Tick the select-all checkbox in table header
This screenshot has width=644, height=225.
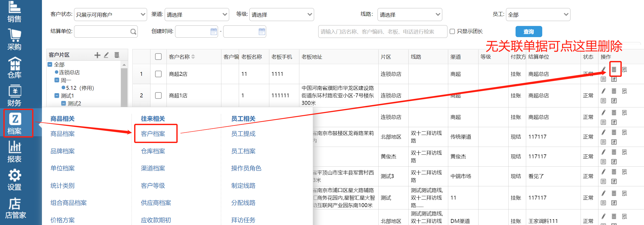click(x=158, y=57)
